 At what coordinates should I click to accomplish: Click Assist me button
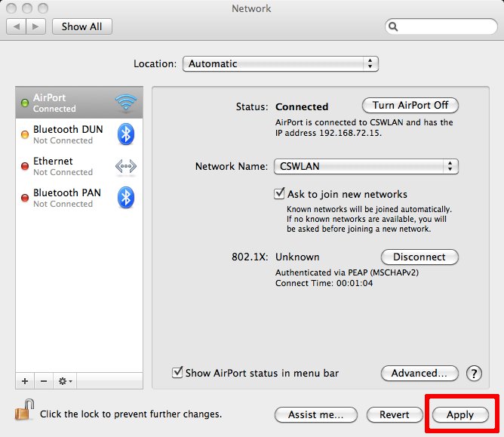click(x=316, y=414)
